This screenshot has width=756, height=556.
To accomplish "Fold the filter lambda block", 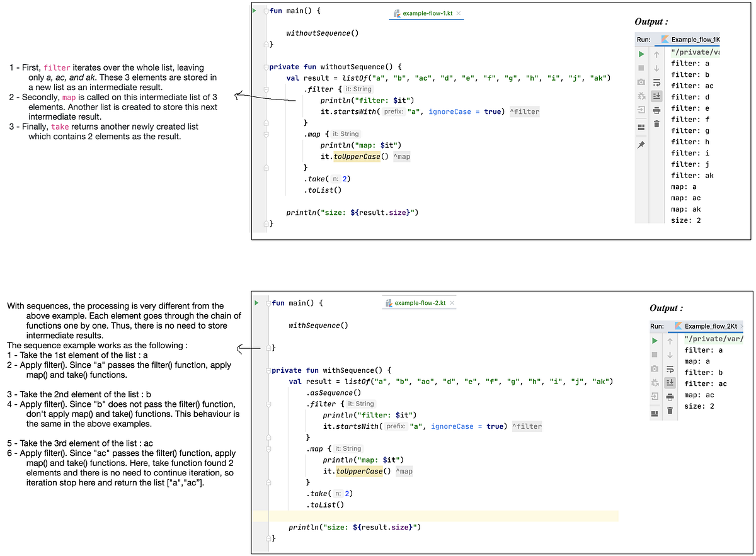I will pyautogui.click(x=265, y=89).
